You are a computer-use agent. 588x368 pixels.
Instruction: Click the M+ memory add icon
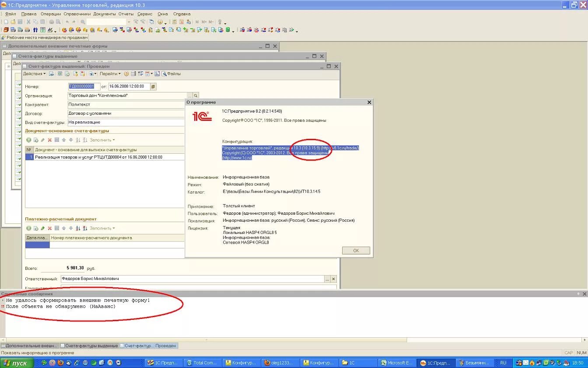pyautogui.click(x=204, y=22)
